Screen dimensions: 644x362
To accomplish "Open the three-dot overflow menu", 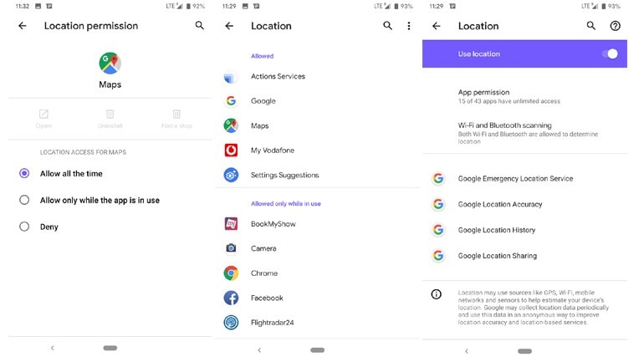I will (409, 26).
